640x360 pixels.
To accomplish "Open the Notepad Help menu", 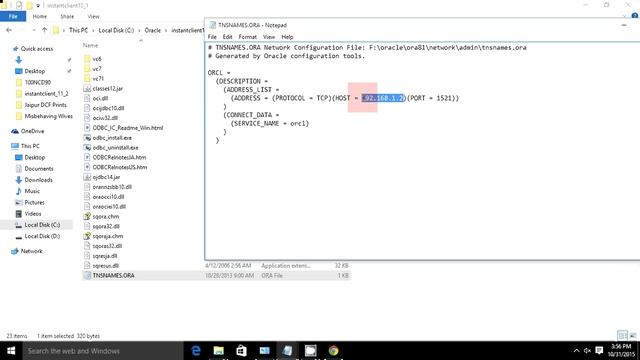I will 287,37.
